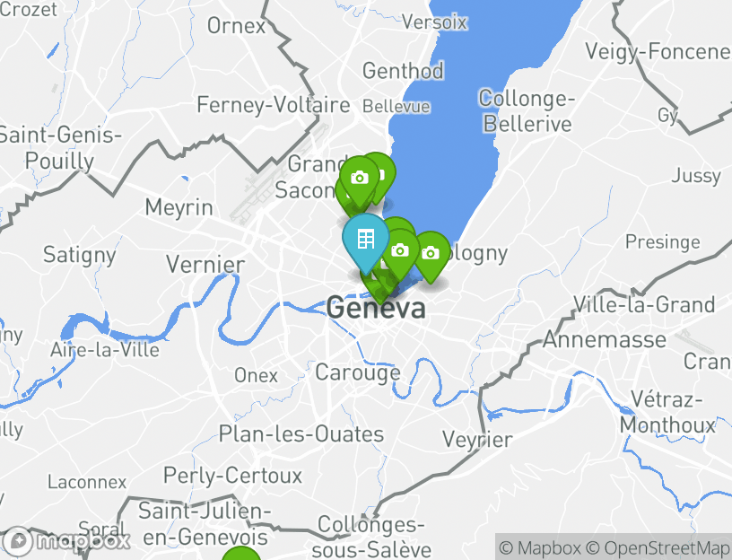Click the Geneva city label
The image size is (732, 560).
(x=376, y=309)
